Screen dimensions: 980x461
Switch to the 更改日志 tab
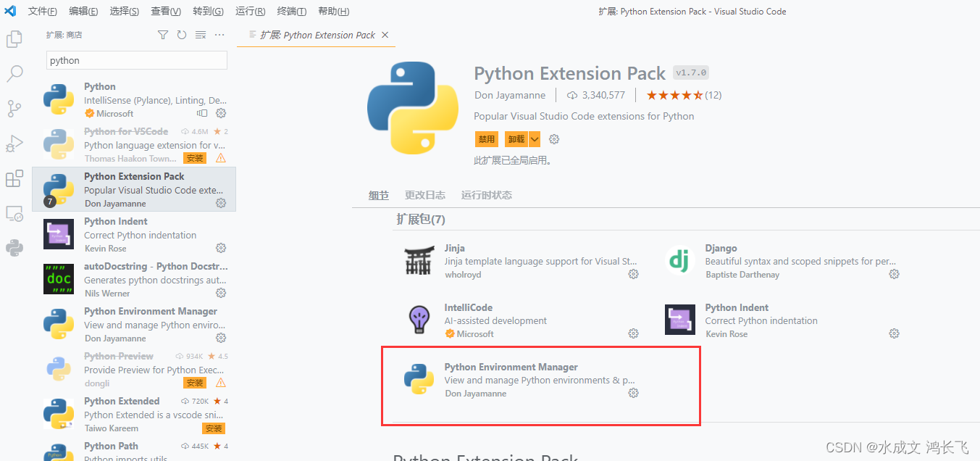[x=425, y=195]
